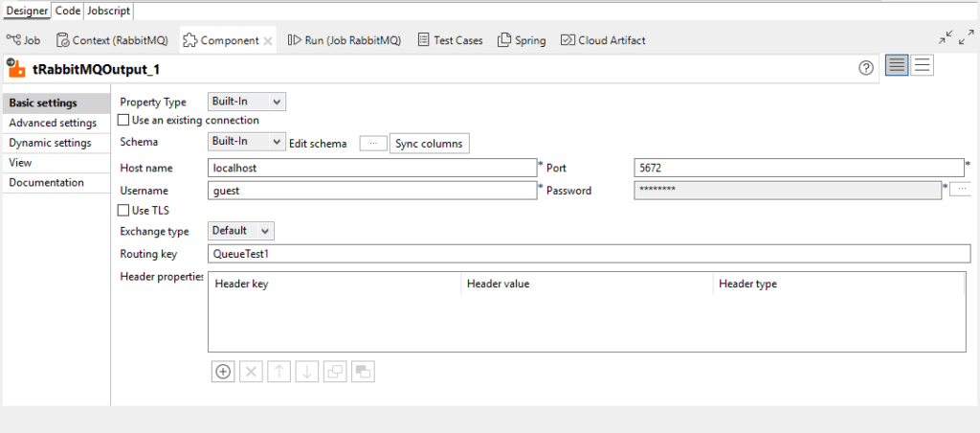This screenshot has height=433, width=980.
Task: Switch to Jobscript tab
Action: [x=109, y=11]
